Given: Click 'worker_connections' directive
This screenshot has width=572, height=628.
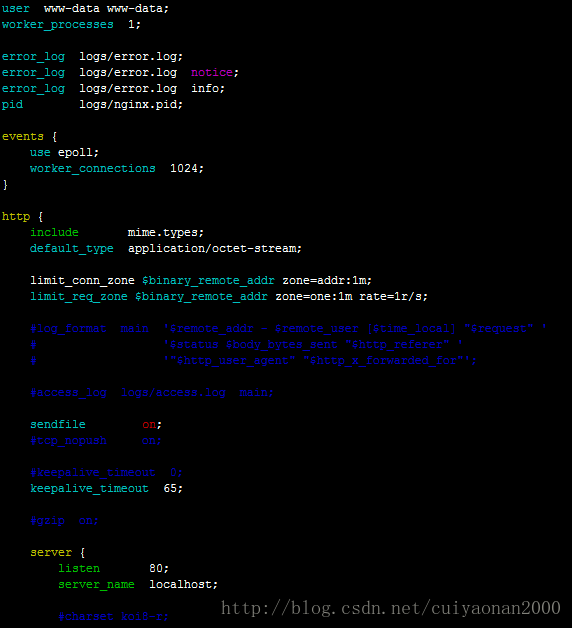Looking at the screenshot, I should 93,169.
